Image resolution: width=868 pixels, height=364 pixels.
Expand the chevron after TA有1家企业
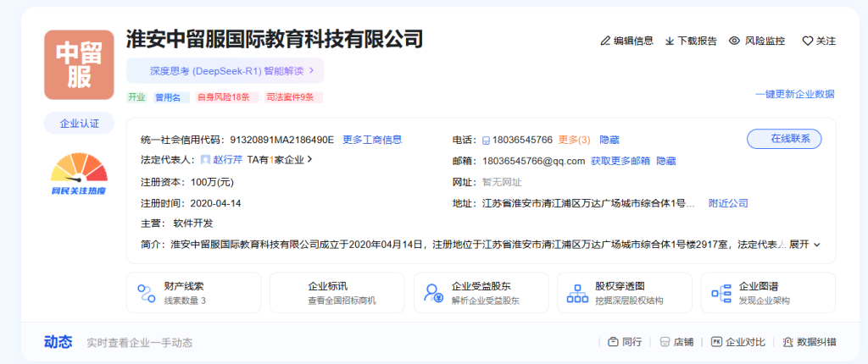pos(310,159)
